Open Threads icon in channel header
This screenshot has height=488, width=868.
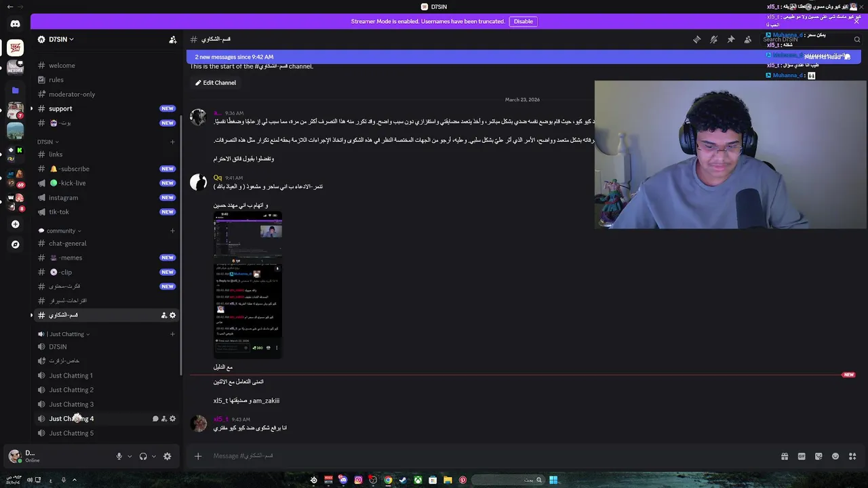696,39
